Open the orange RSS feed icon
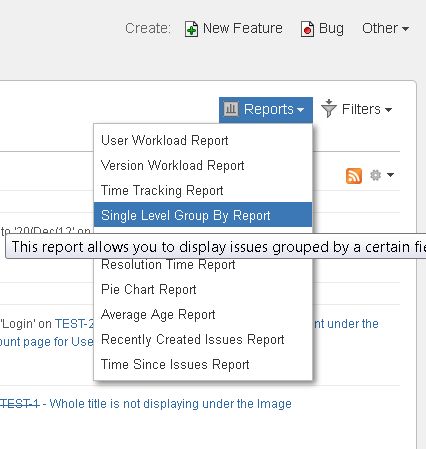The image size is (426, 449). (x=354, y=175)
